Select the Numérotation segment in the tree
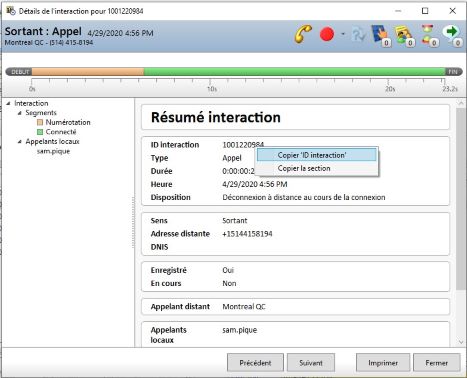Image resolution: width=467 pixels, height=378 pixels. (x=68, y=122)
